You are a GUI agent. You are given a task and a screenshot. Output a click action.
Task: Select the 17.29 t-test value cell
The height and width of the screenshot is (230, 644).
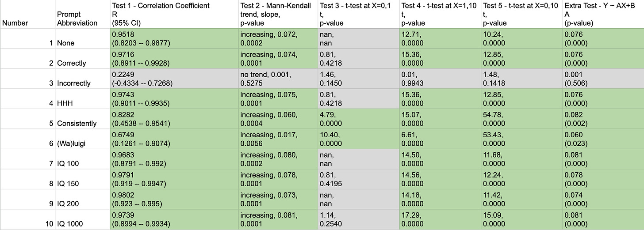pyautogui.click(x=440, y=219)
